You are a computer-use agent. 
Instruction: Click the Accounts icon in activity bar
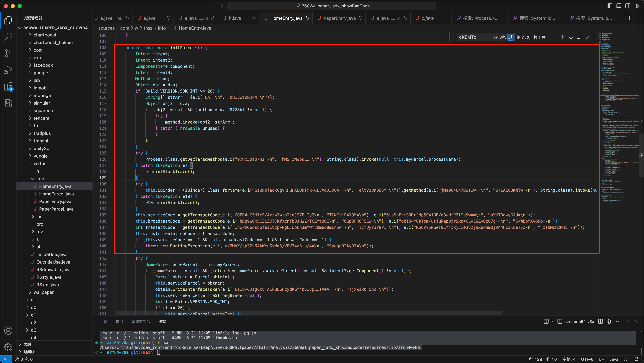click(x=8, y=331)
